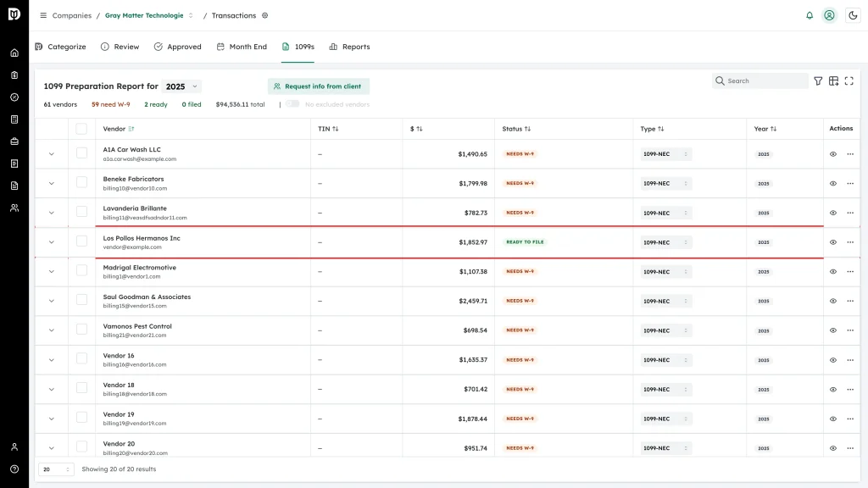The width and height of the screenshot is (868, 488).
Task: Switch to the Categorize tab
Action: [x=60, y=47]
